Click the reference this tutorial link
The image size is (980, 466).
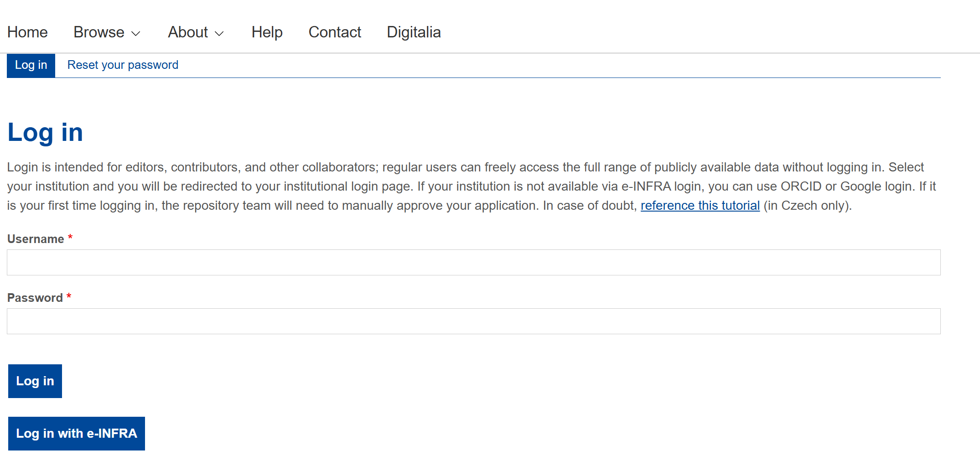(700, 205)
